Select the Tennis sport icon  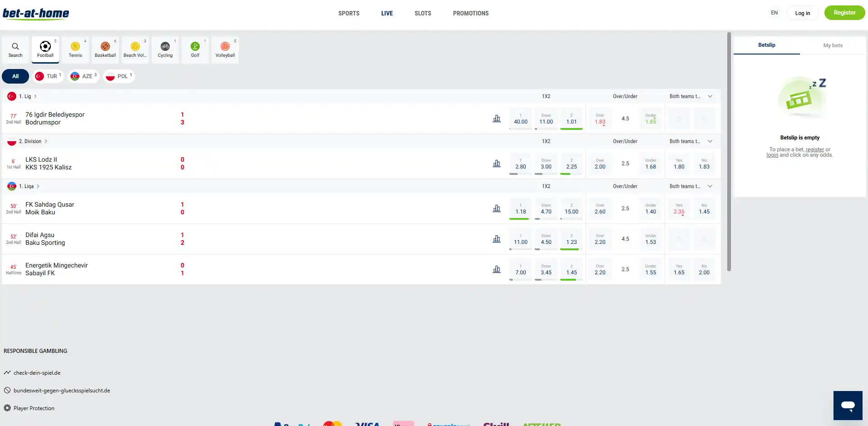click(75, 50)
